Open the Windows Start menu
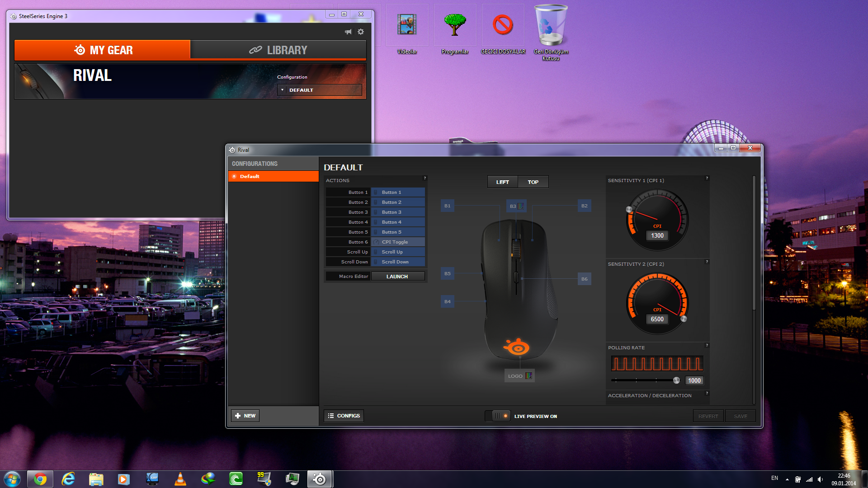This screenshot has width=868, height=488. (x=12, y=479)
